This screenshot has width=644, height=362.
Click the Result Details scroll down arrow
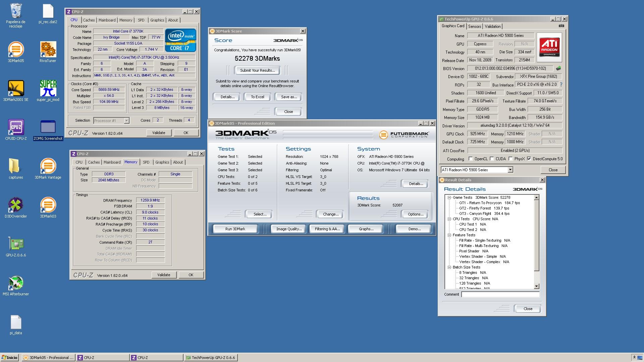(x=536, y=286)
